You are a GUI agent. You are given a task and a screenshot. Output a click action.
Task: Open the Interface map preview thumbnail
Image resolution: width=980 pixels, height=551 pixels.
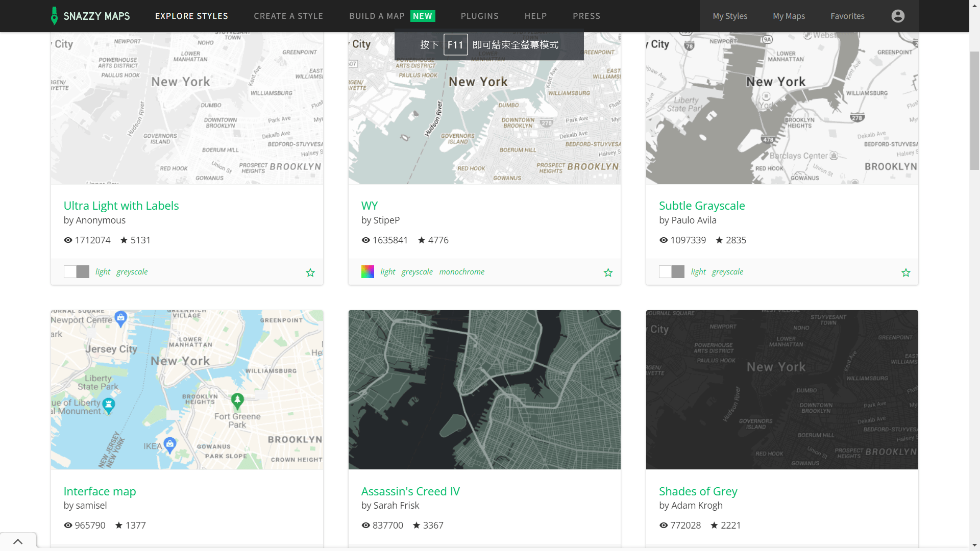187,390
